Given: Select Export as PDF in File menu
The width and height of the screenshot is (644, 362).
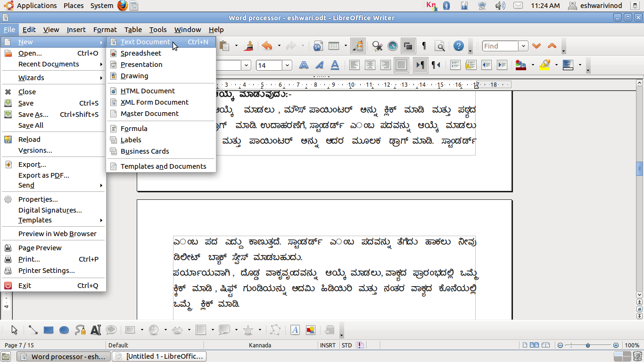Looking at the screenshot, I should (43, 175).
